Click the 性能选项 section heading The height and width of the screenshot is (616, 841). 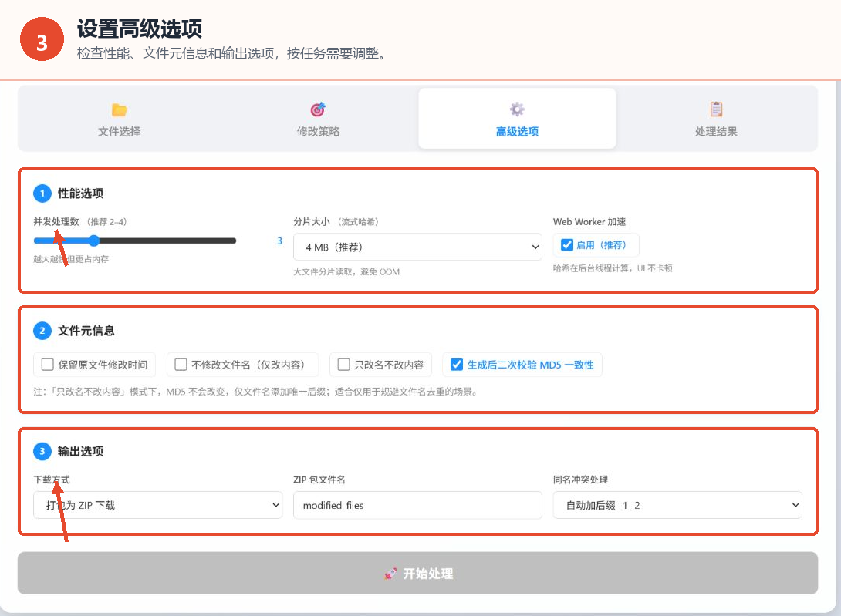[80, 194]
